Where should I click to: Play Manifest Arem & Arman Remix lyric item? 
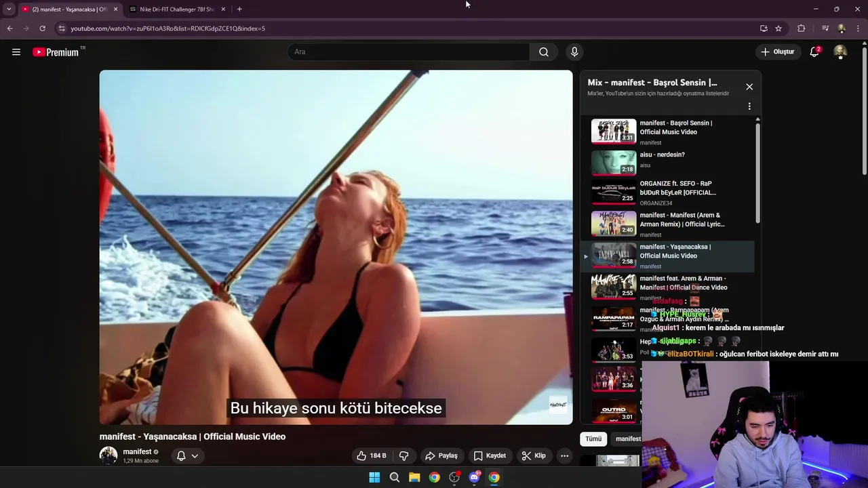668,225
